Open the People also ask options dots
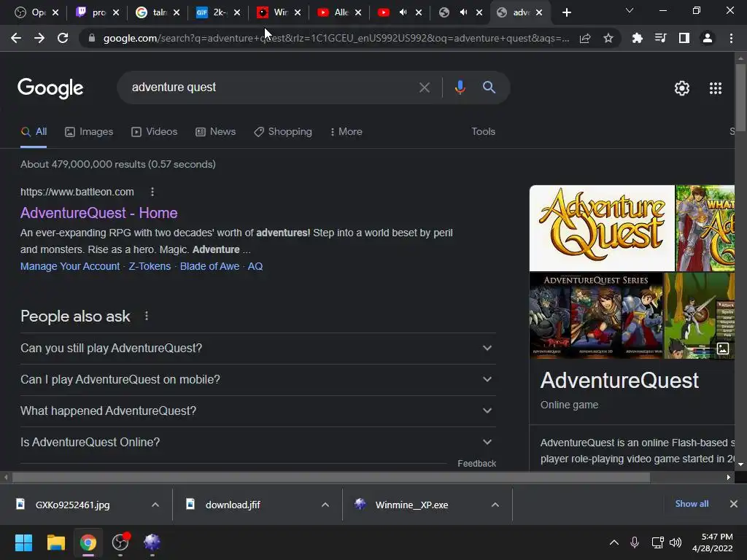 [x=146, y=316]
